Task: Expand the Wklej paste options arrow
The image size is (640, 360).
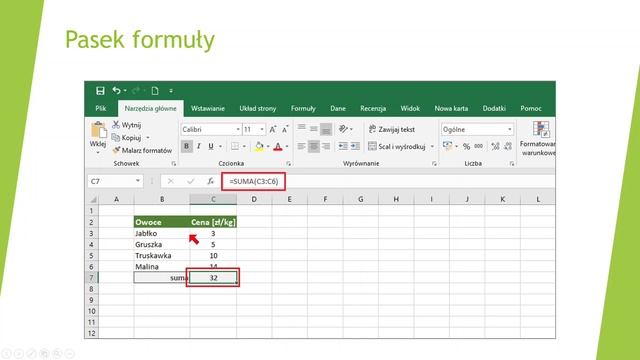Action: point(98,153)
